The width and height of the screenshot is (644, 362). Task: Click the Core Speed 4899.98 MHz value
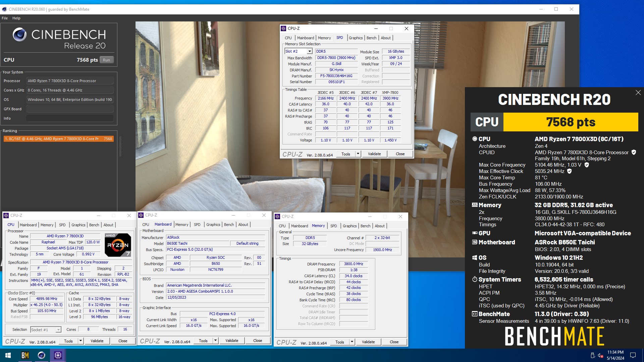[47, 299]
